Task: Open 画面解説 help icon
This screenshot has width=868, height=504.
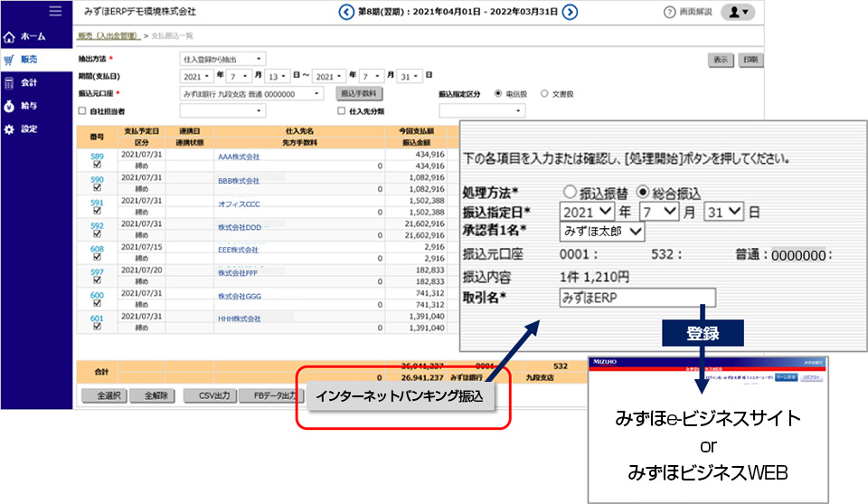Action: point(669,12)
